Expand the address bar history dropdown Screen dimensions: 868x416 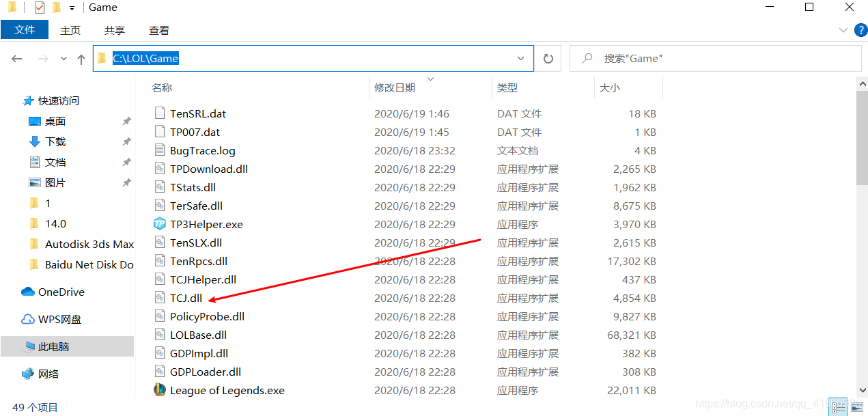522,59
